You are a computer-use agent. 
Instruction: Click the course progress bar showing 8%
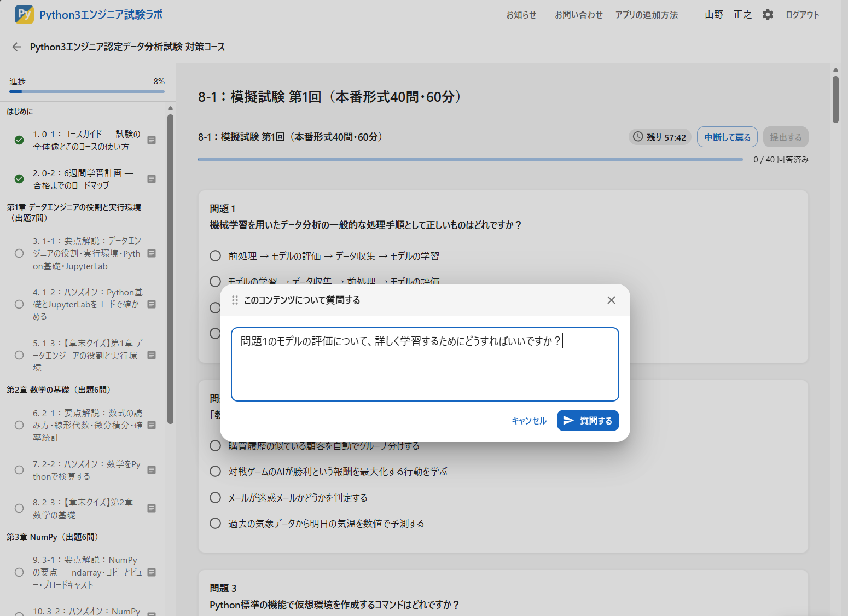(x=87, y=91)
